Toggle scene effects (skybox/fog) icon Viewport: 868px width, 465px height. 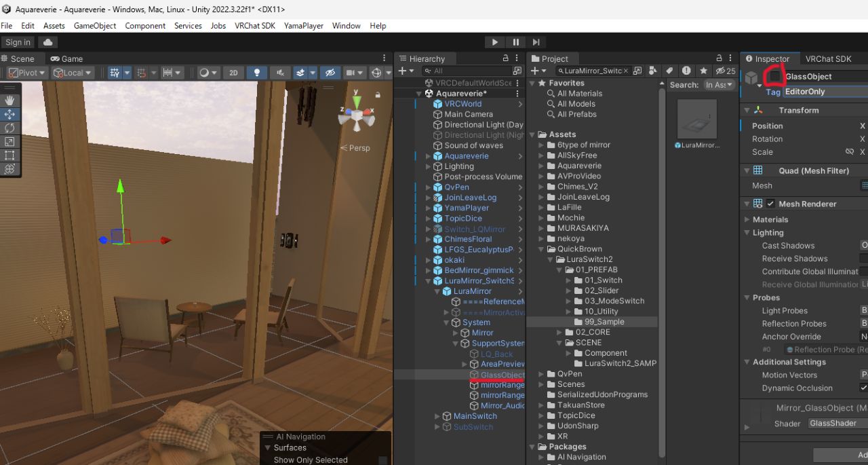300,73
